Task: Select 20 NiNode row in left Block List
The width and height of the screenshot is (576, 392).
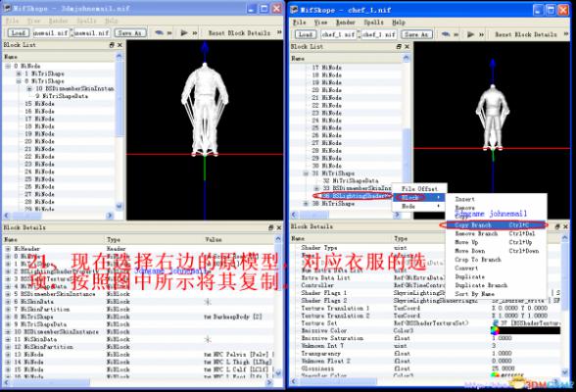Action: click(39, 141)
